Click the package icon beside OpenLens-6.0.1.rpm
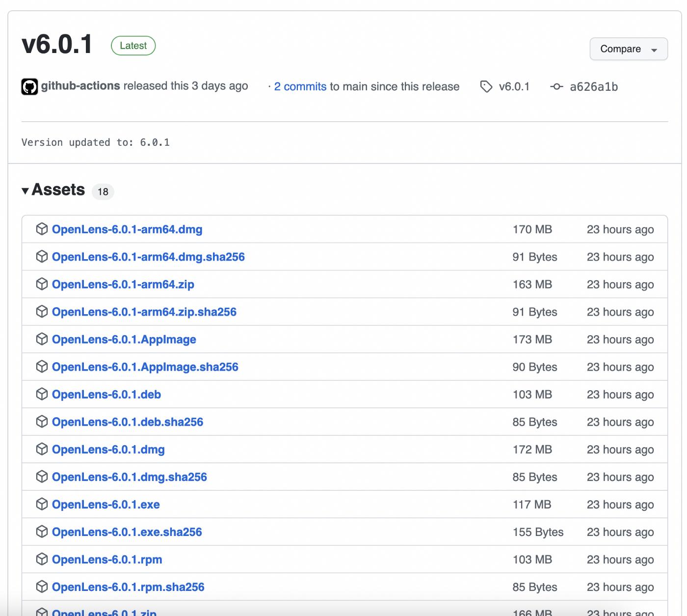 coord(42,559)
